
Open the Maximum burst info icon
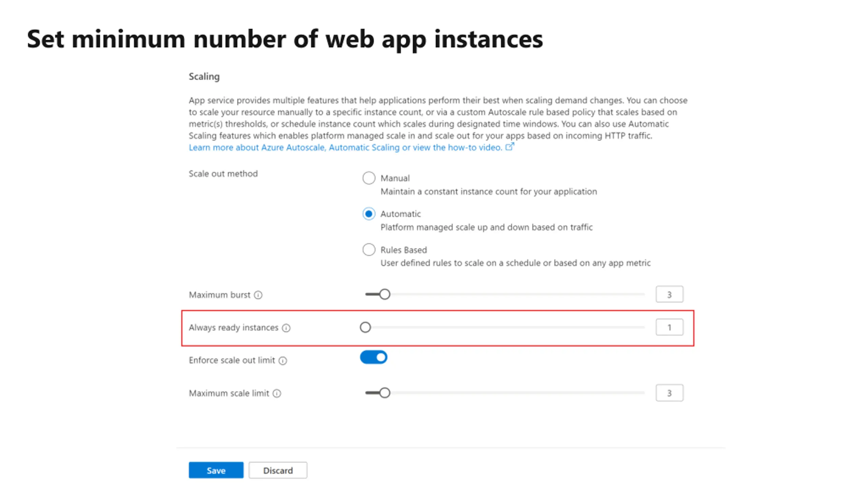258,295
